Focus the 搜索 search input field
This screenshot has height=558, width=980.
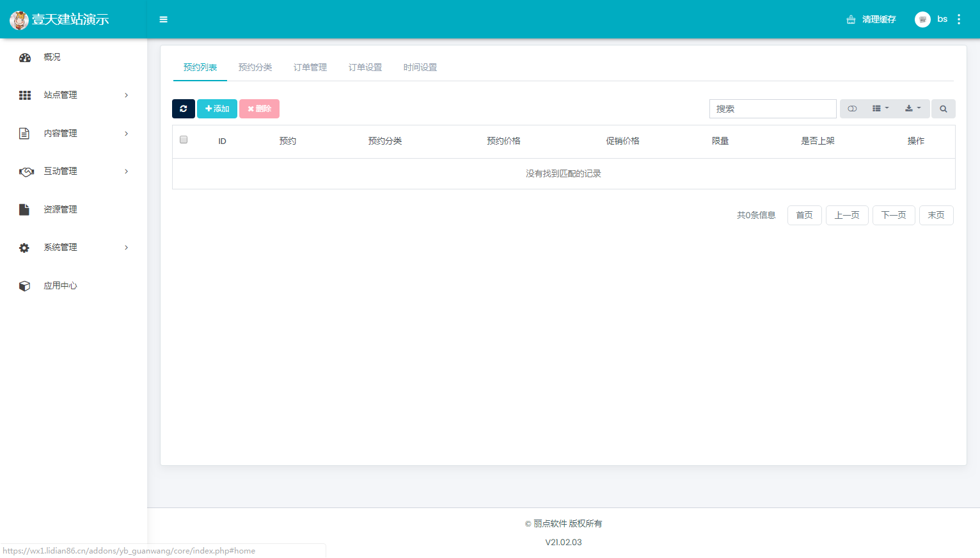click(773, 109)
